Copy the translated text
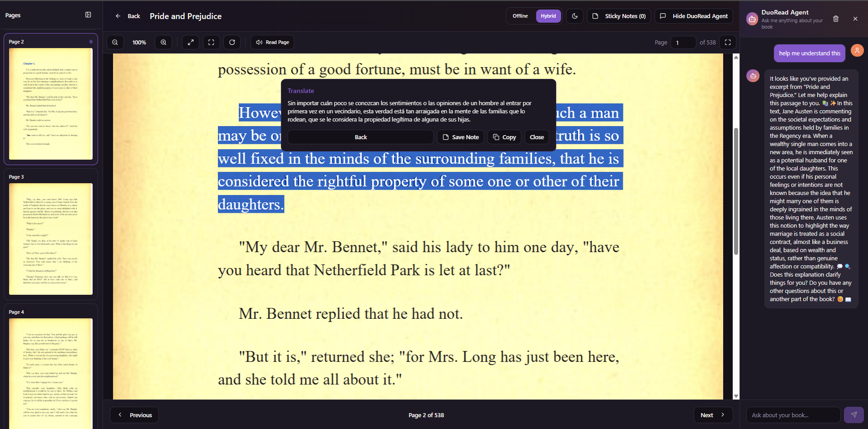The width and height of the screenshot is (868, 429). [x=504, y=137]
